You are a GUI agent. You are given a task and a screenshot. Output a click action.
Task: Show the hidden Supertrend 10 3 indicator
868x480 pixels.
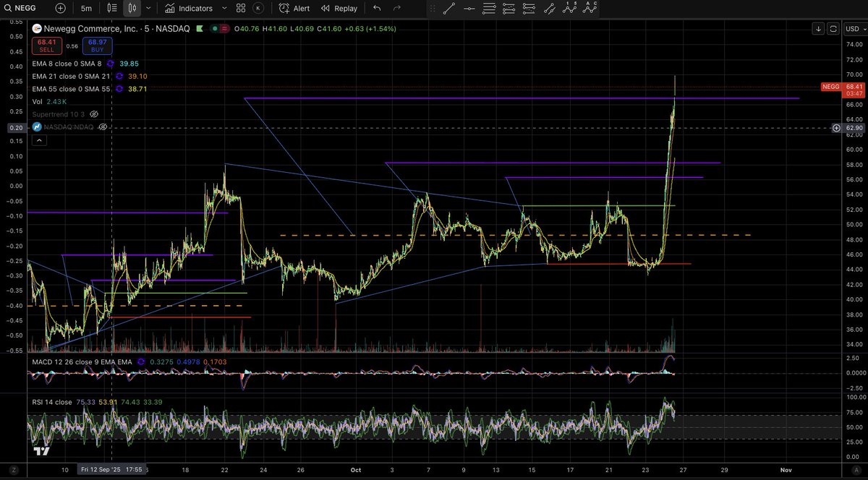click(x=94, y=114)
